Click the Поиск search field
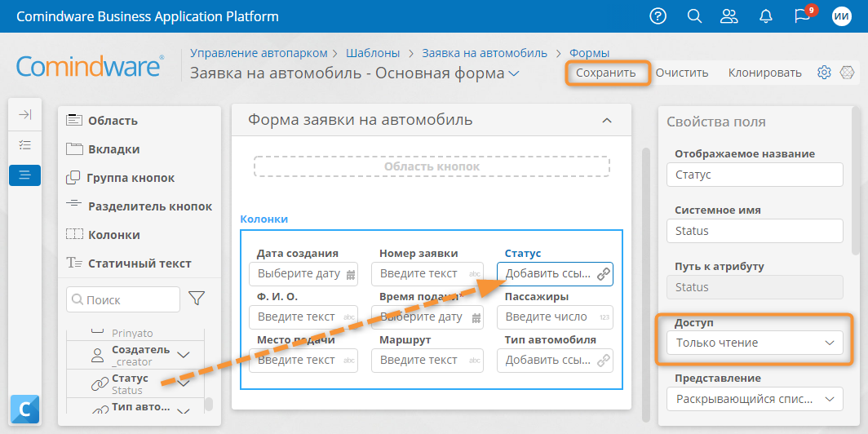868x434 pixels. point(123,299)
